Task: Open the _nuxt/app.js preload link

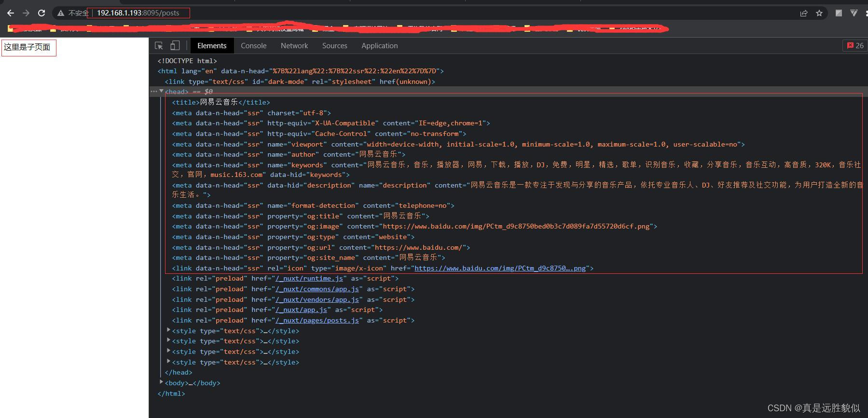Action: (x=301, y=310)
